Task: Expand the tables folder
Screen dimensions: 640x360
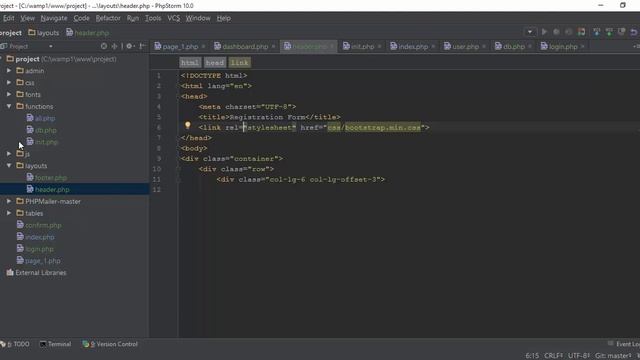Action: [x=9, y=213]
